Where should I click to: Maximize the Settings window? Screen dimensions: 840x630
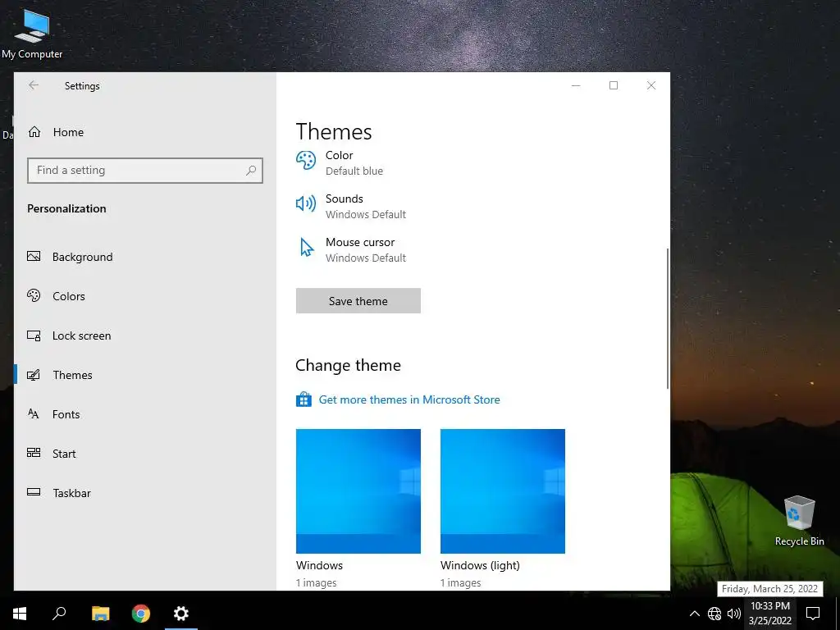coord(614,85)
